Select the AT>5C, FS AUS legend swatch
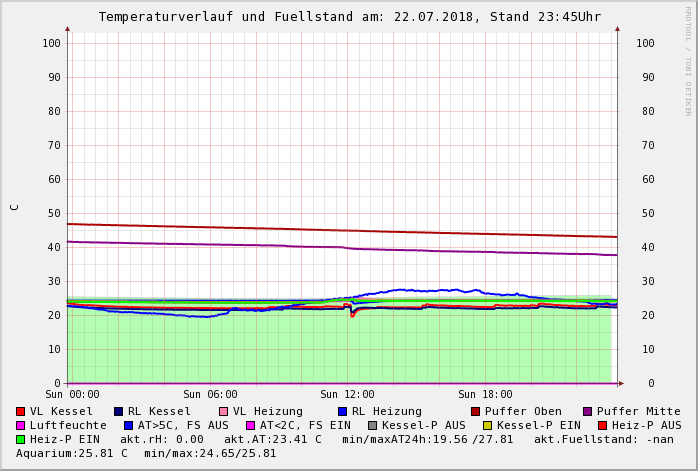 [x=128, y=425]
